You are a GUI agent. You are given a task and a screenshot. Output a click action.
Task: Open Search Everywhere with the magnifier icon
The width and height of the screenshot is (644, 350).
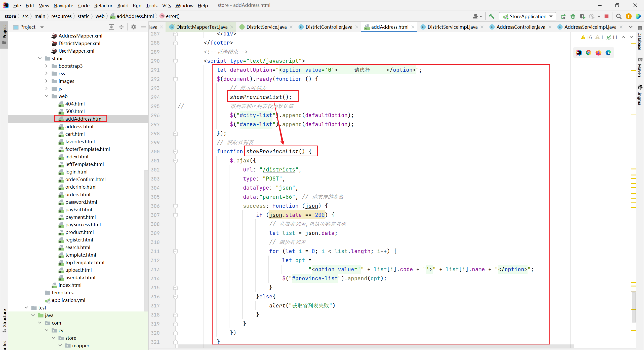coord(619,16)
